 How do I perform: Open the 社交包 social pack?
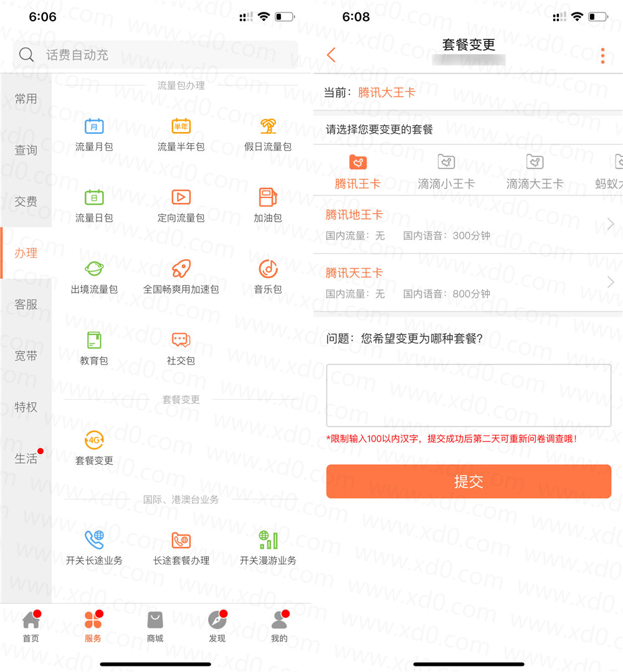181,340
